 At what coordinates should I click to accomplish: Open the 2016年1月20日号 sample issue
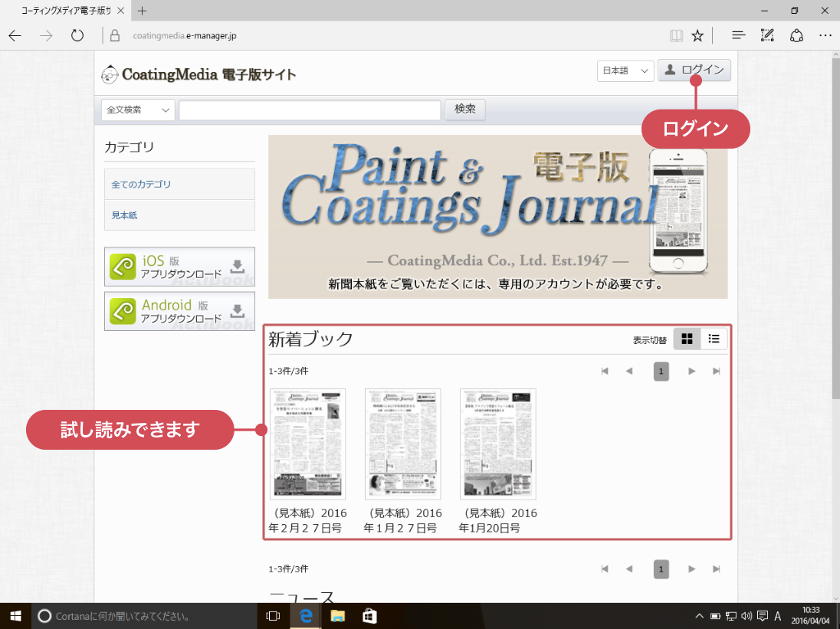tap(497, 444)
